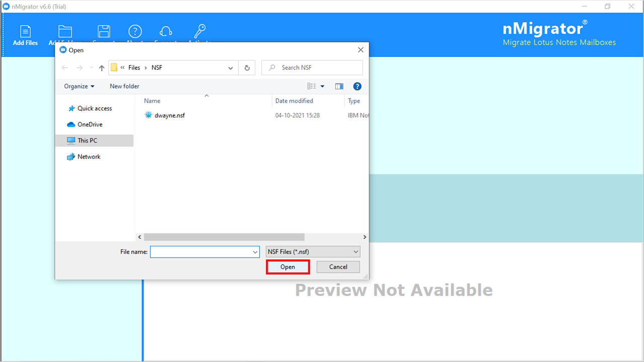Click the Quick access star icon

coord(71,108)
